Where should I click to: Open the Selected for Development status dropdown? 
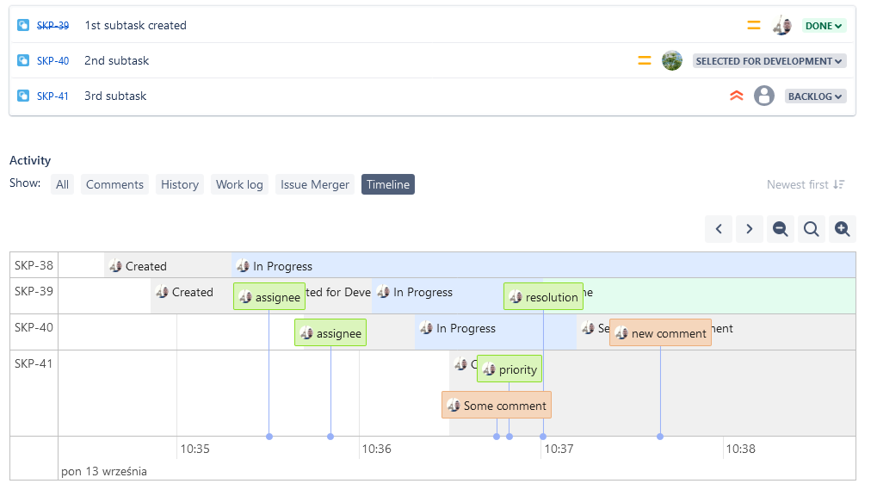(770, 61)
